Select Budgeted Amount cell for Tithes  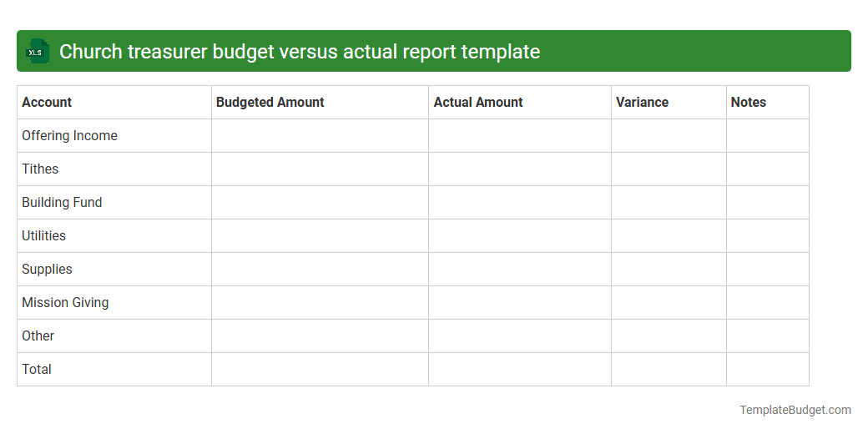320,169
